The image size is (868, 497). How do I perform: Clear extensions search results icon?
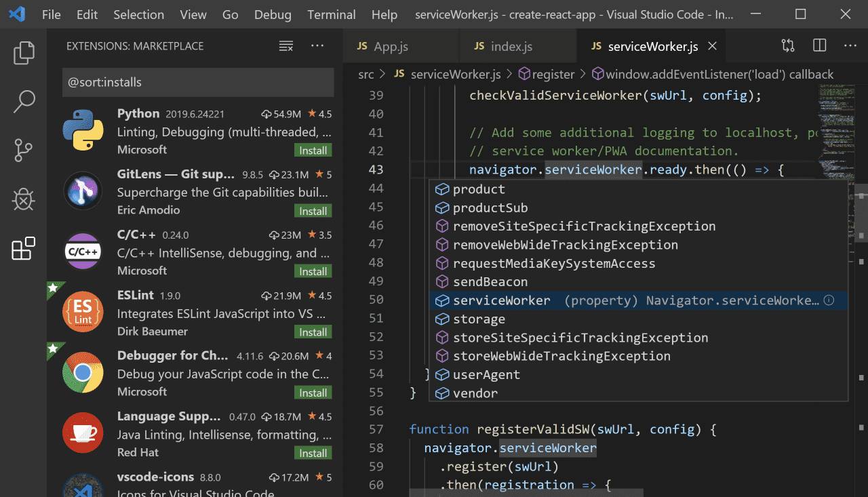pos(286,46)
